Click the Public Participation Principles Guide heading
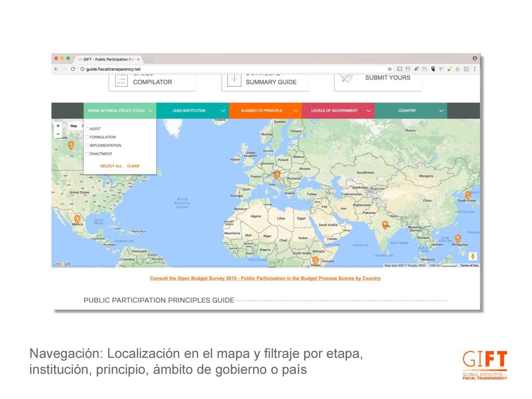Viewport: 532px width, 399px height. tap(159, 300)
